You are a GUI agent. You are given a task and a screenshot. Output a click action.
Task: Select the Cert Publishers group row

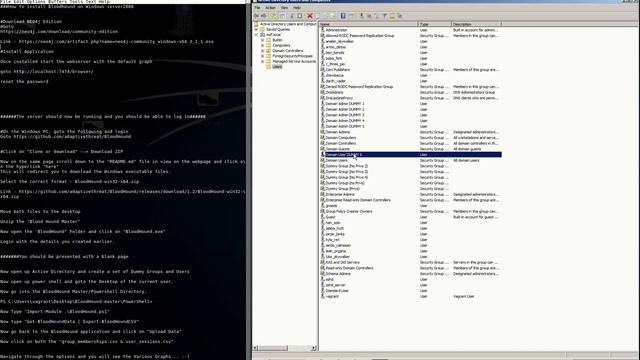410,70
